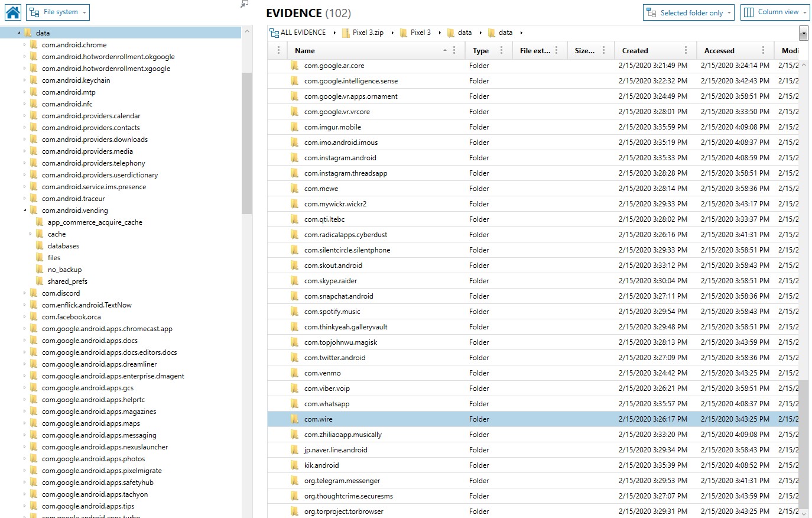This screenshot has height=518, width=812.
Task: Select com.google.android.apps.maps in the tree
Action: [91, 423]
